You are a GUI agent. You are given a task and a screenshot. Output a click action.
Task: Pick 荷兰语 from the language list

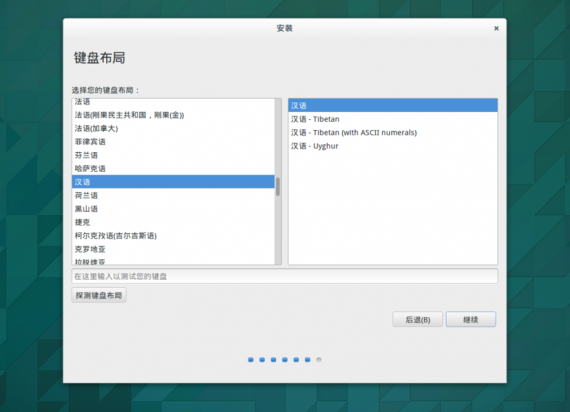173,195
